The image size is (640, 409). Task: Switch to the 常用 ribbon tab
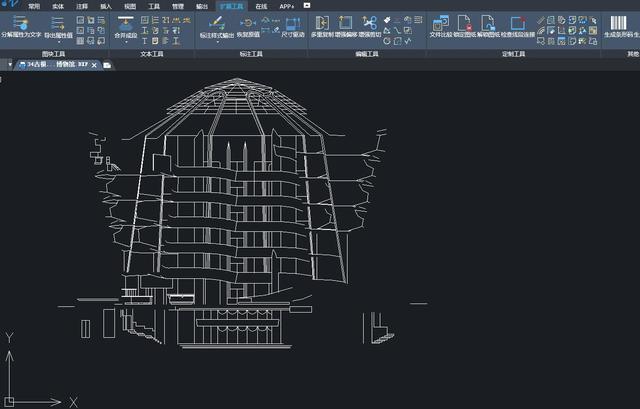(x=34, y=7)
